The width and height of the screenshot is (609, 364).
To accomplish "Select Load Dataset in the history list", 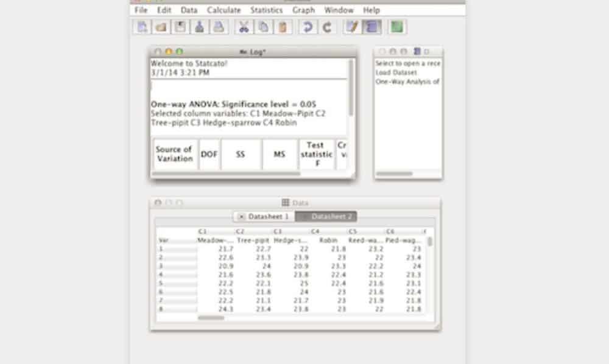I will tap(396, 72).
